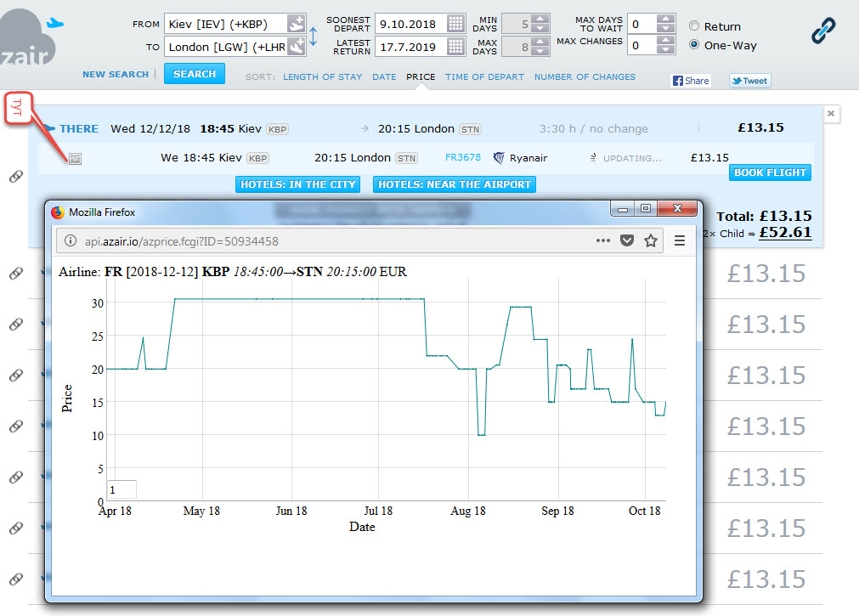Image resolution: width=859 pixels, height=616 pixels.
Task: Open Firefox hamburger menu
Action: (680, 240)
